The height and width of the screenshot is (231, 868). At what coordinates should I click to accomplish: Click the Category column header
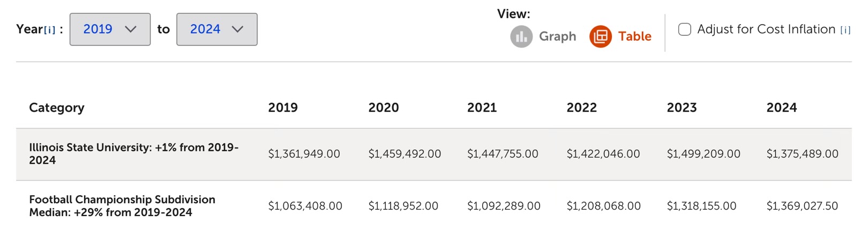coord(57,107)
